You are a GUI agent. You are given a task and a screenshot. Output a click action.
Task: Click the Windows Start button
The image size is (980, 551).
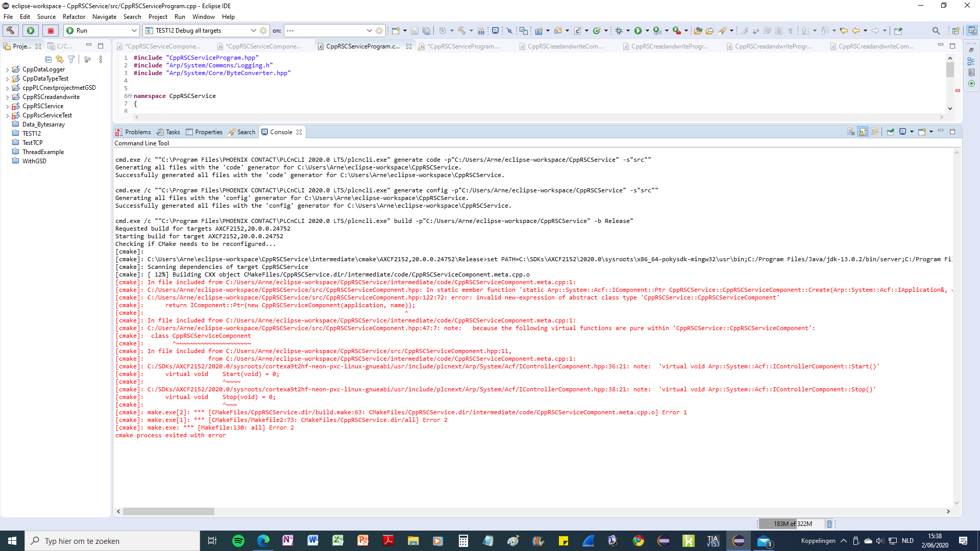(x=12, y=541)
